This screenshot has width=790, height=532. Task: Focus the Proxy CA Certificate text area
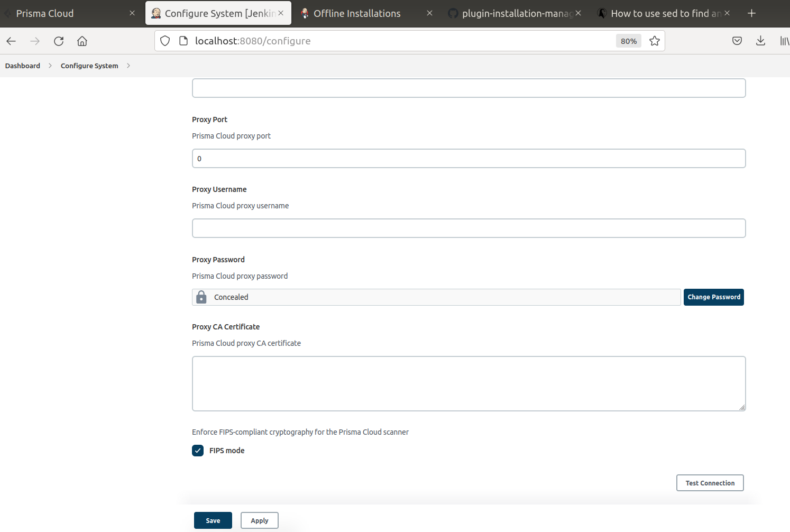click(x=469, y=383)
